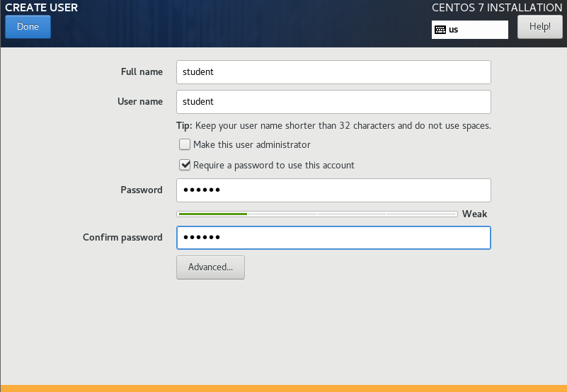567x392 pixels.
Task: Click the CREATE USER heading
Action: coord(41,8)
